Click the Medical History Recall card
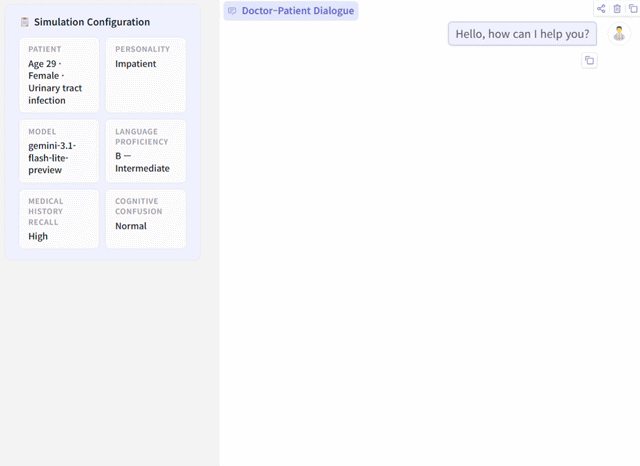The height and width of the screenshot is (466, 640). (59, 219)
